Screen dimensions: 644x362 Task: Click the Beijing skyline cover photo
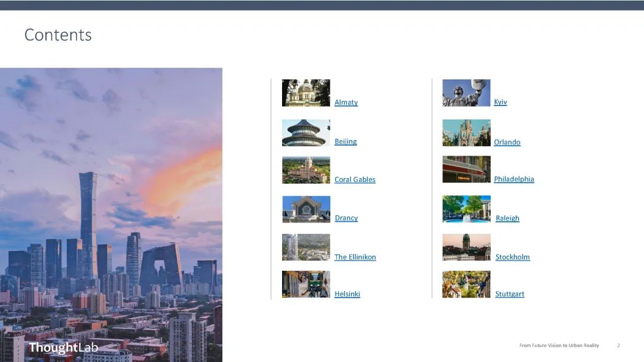tap(111, 215)
